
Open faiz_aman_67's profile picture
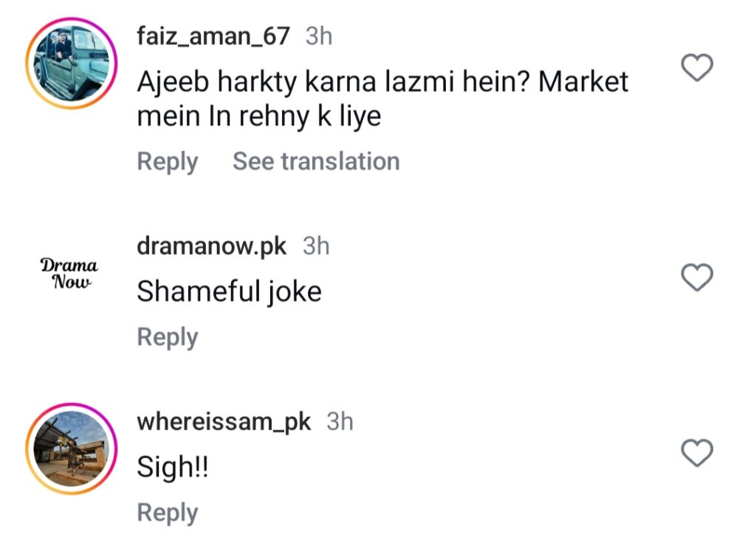72,63
